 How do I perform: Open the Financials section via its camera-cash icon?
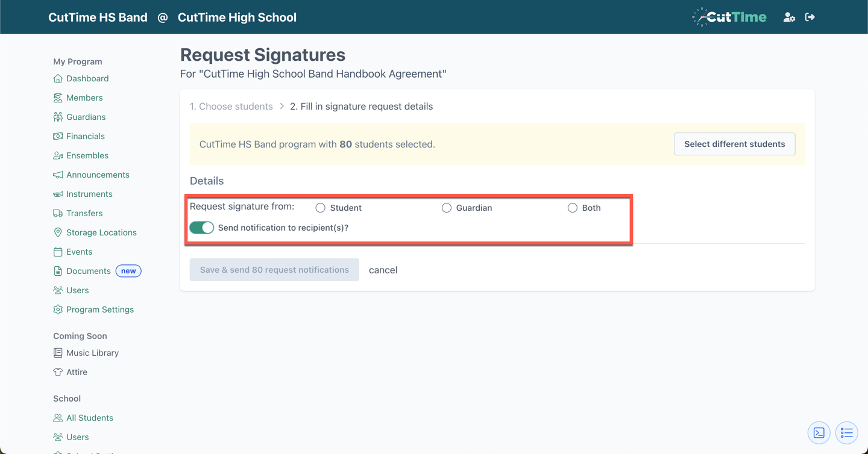[57, 136]
